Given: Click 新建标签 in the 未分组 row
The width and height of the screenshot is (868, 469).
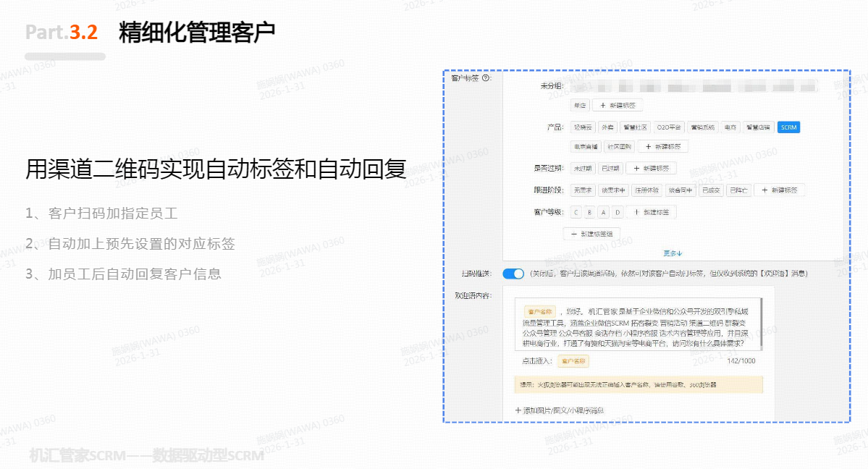Looking at the screenshot, I should (x=618, y=106).
